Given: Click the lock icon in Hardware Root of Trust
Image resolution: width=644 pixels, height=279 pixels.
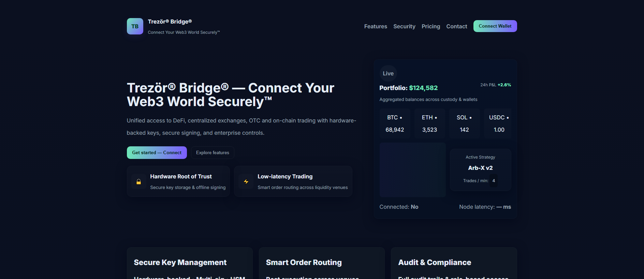Looking at the screenshot, I should pyautogui.click(x=139, y=182).
